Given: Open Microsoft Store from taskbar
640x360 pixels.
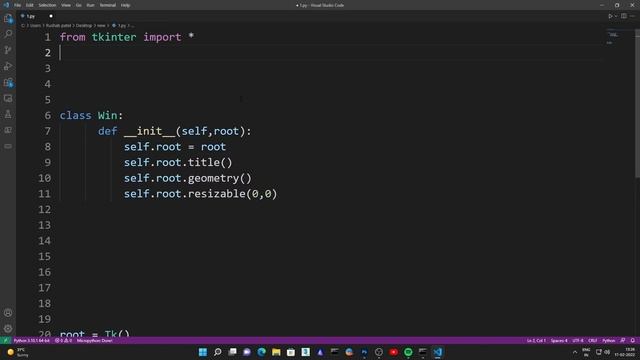Looking at the screenshot, I should 291,352.
